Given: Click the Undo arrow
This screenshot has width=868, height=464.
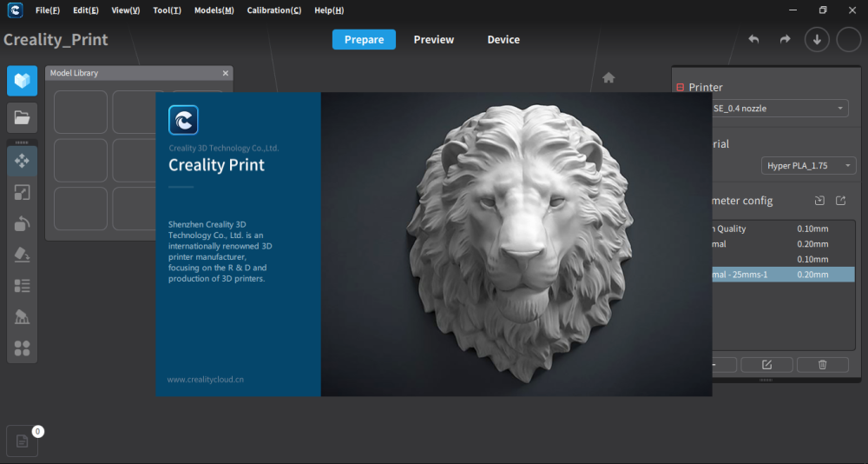Looking at the screenshot, I should pyautogui.click(x=753, y=39).
